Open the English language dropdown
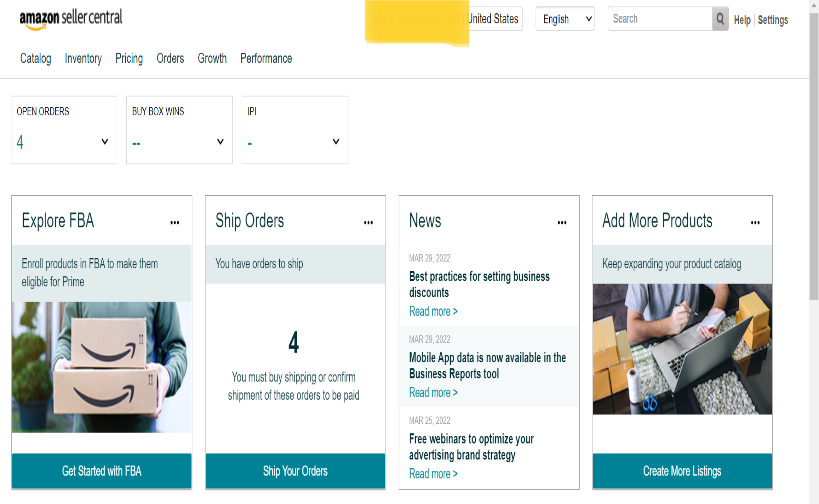Image resolution: width=819 pixels, height=504 pixels. pyautogui.click(x=565, y=19)
